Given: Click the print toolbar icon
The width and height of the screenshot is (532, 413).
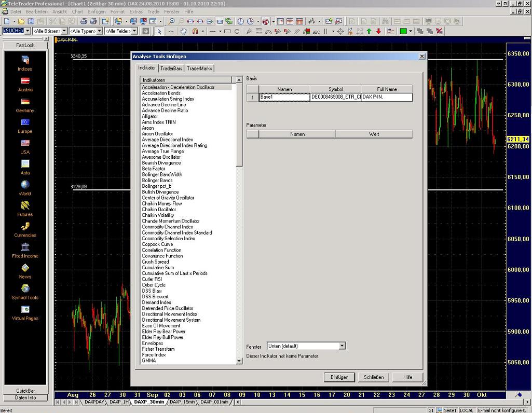Looking at the screenshot, I should pos(84,21).
